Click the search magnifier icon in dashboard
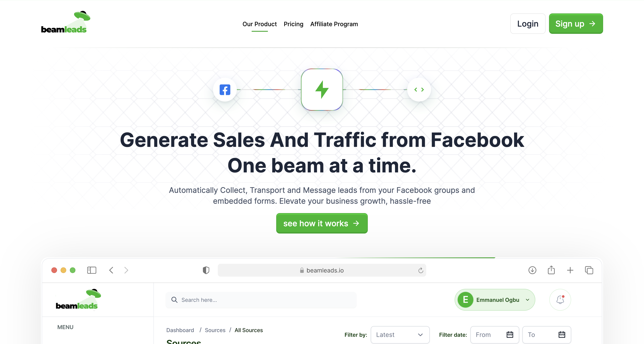The width and height of the screenshot is (644, 344). [175, 300]
